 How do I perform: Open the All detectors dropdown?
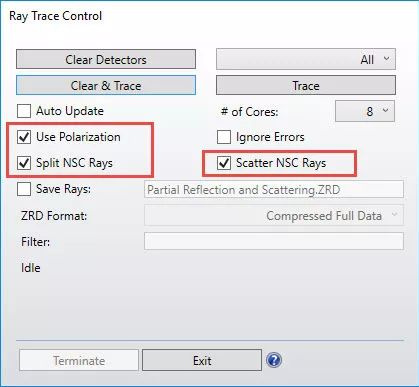point(306,59)
